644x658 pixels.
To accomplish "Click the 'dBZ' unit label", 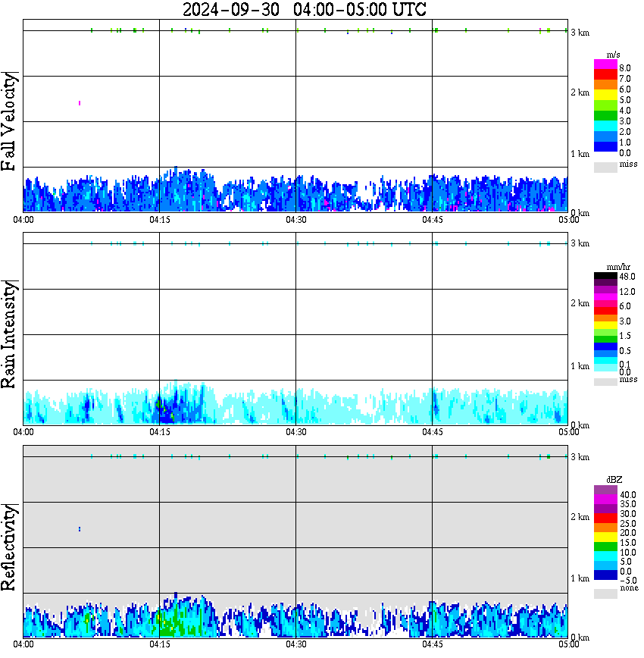I will [x=614, y=480].
